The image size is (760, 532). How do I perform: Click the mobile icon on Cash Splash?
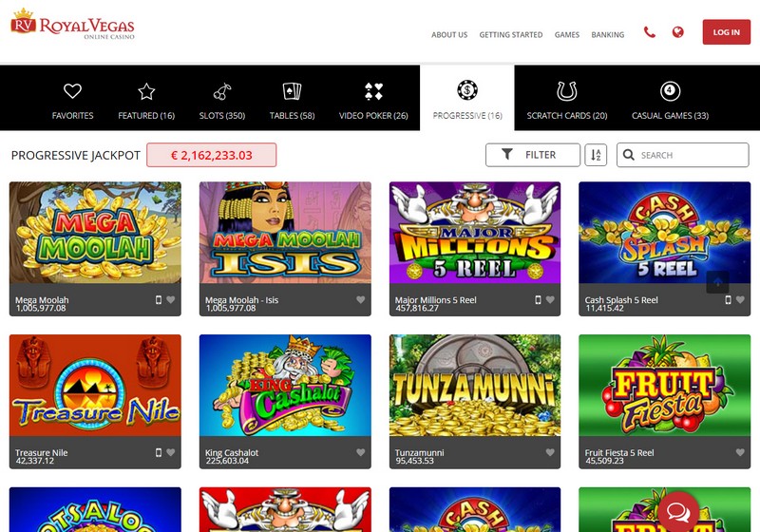coord(728,300)
